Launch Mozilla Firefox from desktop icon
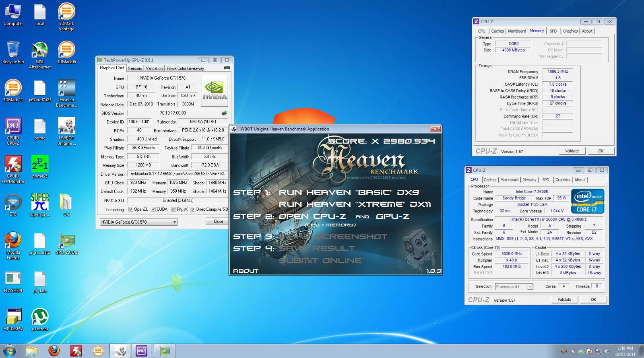The height and width of the screenshot is (358, 644). [13, 246]
